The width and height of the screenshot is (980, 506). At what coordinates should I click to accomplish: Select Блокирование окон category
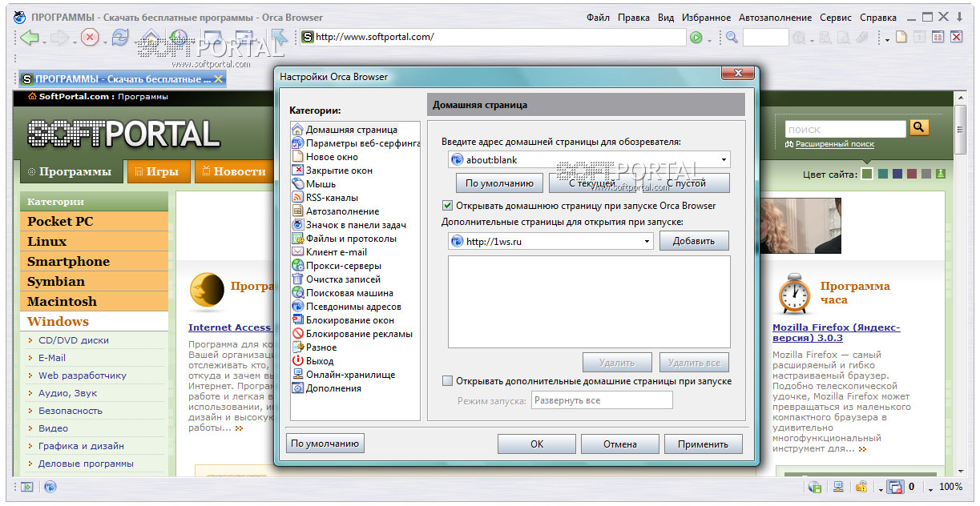click(x=343, y=320)
